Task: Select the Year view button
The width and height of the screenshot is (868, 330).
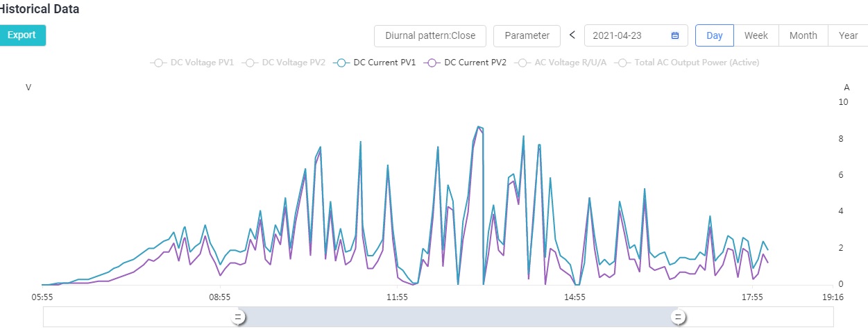Action: point(848,35)
